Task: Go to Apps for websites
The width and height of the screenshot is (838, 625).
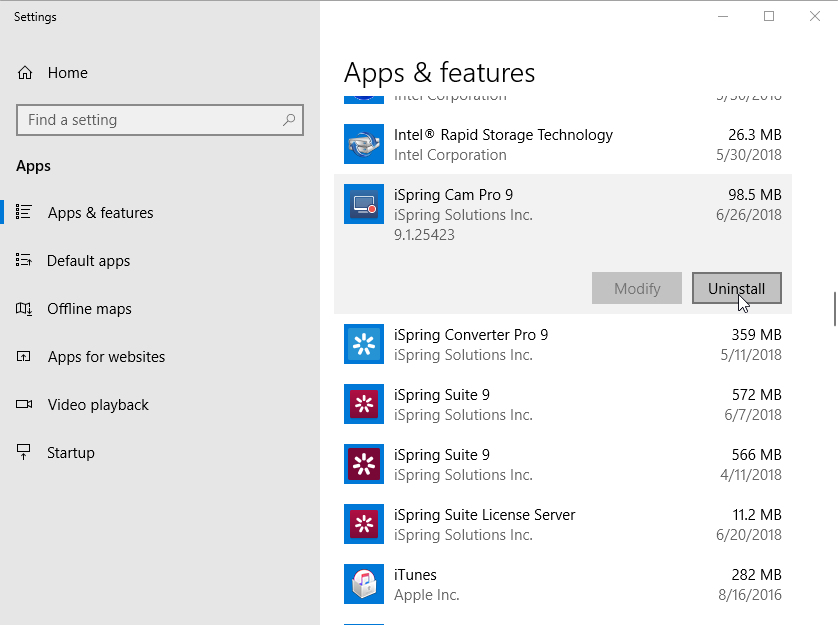Action: [106, 357]
